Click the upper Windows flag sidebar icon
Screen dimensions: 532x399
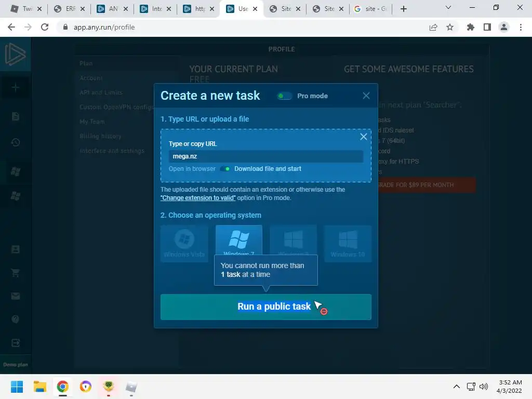pyautogui.click(x=15, y=171)
